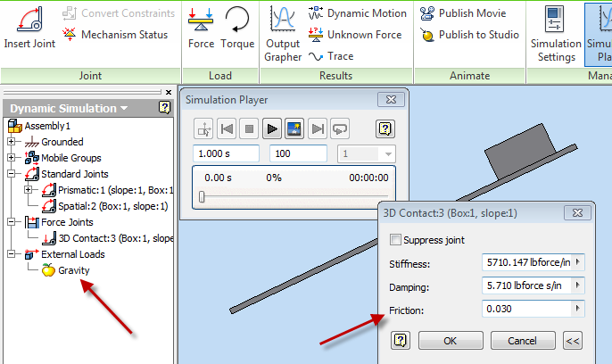The height and width of the screenshot is (364, 612).
Task: Close the browser panel with the x
Action: [169, 93]
